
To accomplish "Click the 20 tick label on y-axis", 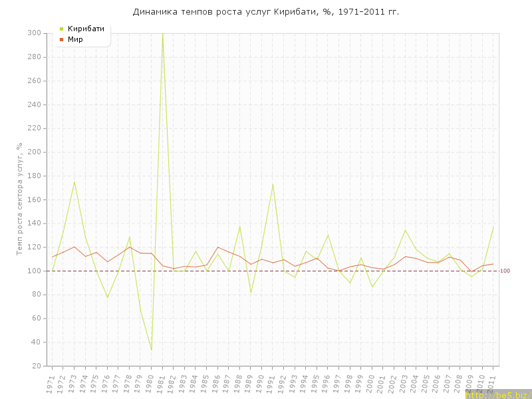I will (x=36, y=366).
